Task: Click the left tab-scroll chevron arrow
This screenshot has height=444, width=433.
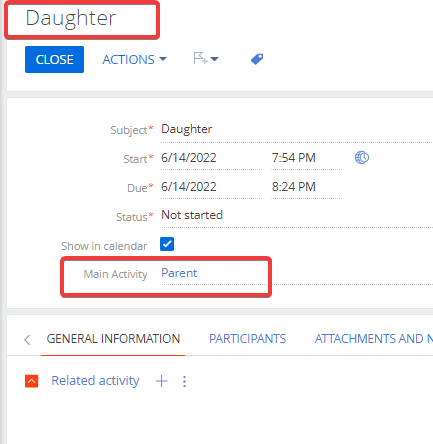Action: coord(27,340)
